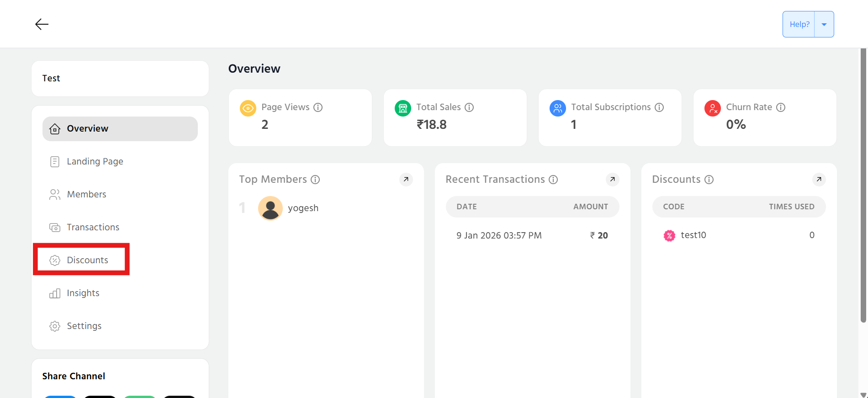This screenshot has width=868, height=398.
Task: Open Discounts in the sidebar
Action: click(87, 260)
